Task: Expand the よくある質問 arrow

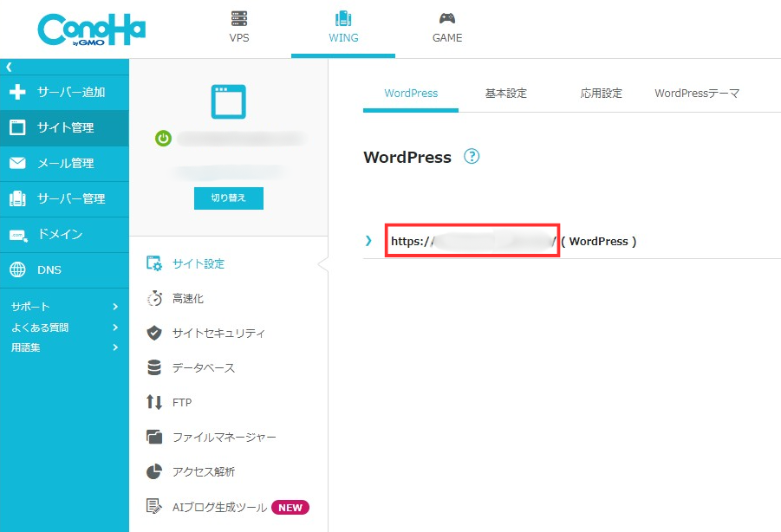Action: click(x=115, y=328)
